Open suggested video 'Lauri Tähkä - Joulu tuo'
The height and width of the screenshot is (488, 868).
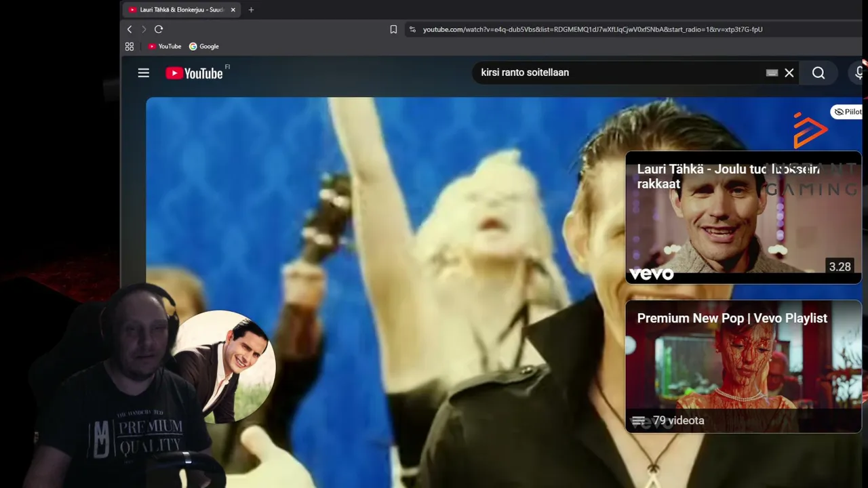(743, 218)
